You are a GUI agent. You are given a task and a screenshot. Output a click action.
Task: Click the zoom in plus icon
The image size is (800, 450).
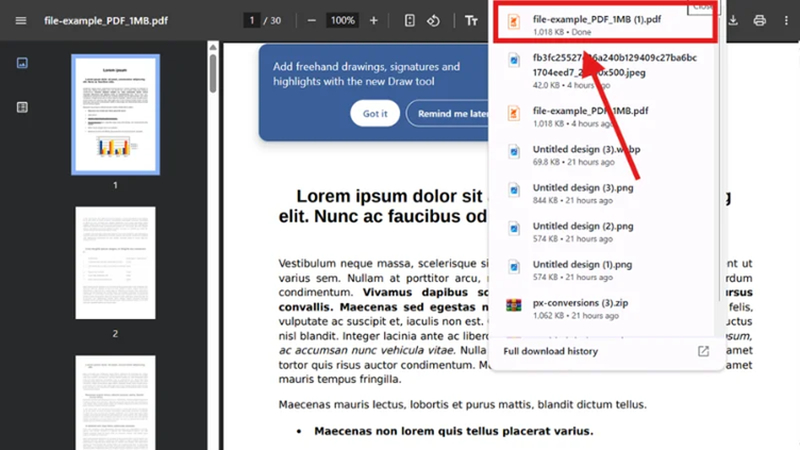[373, 21]
